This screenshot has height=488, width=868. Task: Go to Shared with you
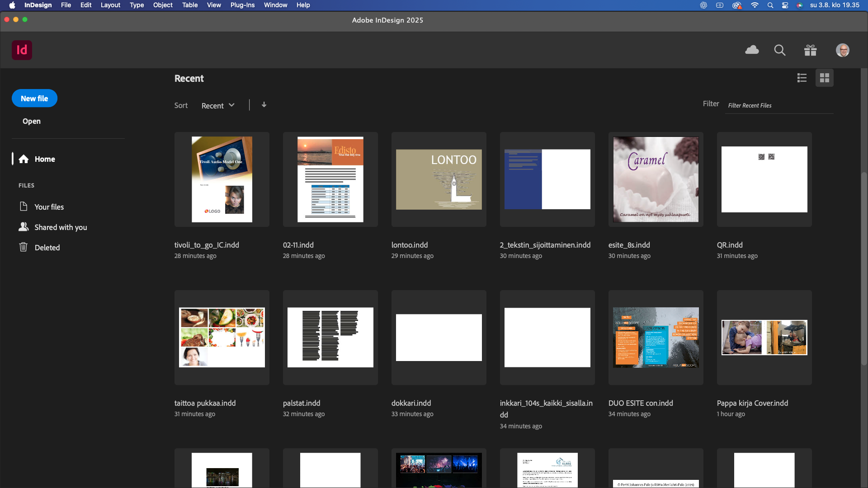coord(61,227)
